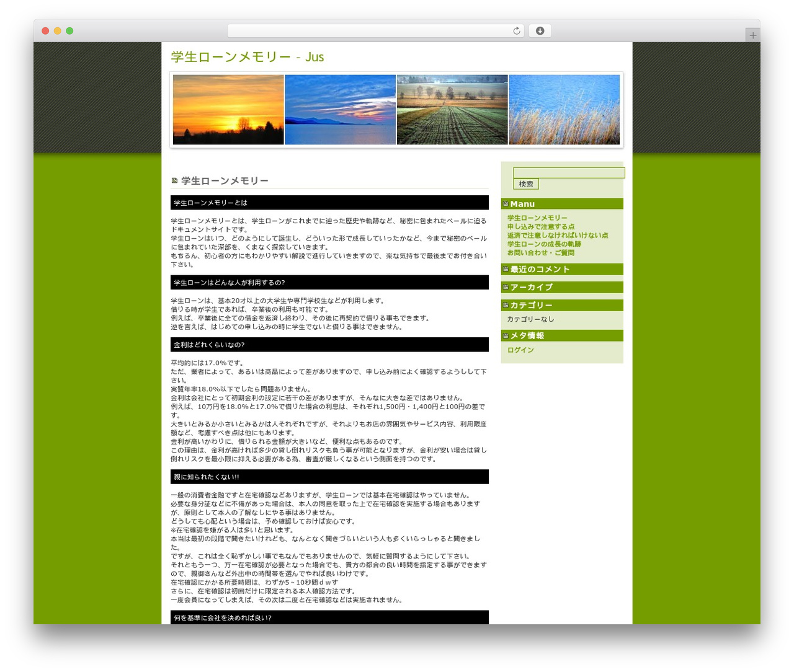Screen dimensions: 794x672
Task: Click the farm field photo in the banner
Action: pos(452,110)
